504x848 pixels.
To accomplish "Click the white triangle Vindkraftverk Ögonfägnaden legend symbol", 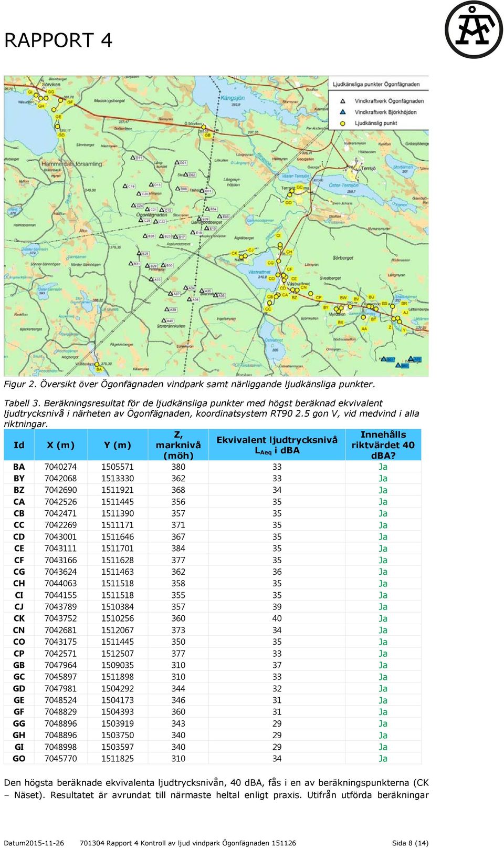I will click(x=343, y=101).
